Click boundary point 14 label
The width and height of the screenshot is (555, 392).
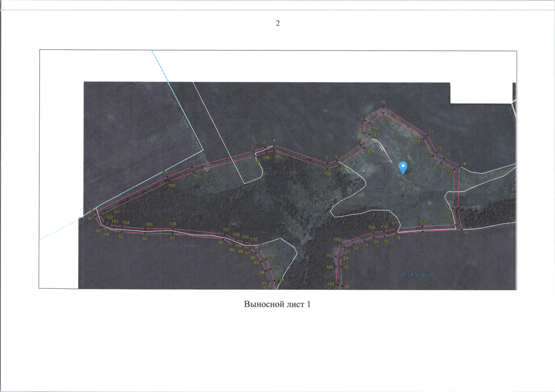coord(464,164)
